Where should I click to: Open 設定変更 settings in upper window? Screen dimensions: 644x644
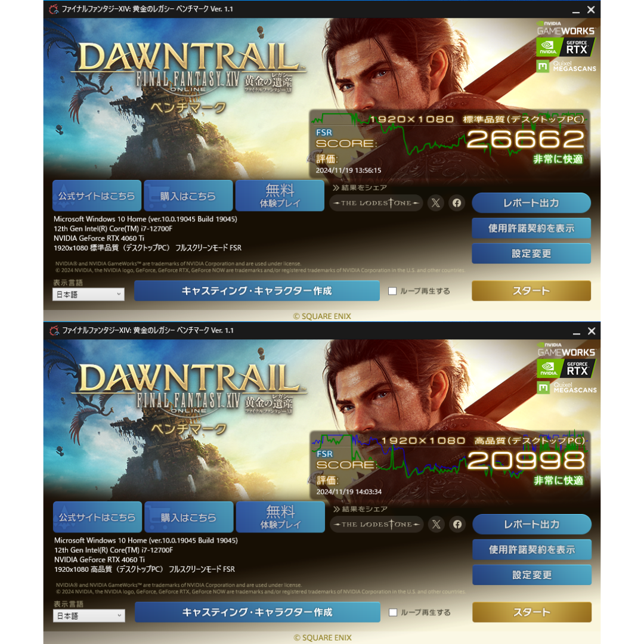pyautogui.click(x=531, y=253)
